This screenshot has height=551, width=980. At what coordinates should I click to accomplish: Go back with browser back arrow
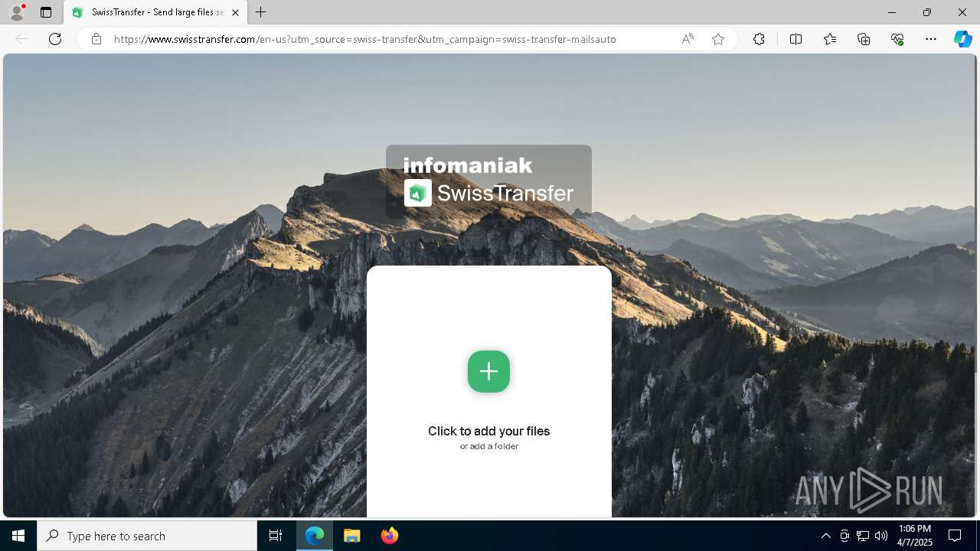pyautogui.click(x=21, y=39)
